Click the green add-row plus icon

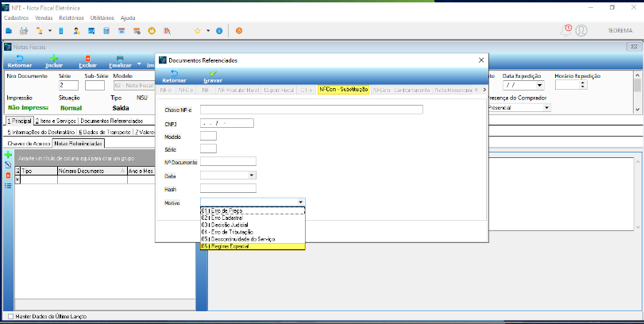[x=8, y=155]
